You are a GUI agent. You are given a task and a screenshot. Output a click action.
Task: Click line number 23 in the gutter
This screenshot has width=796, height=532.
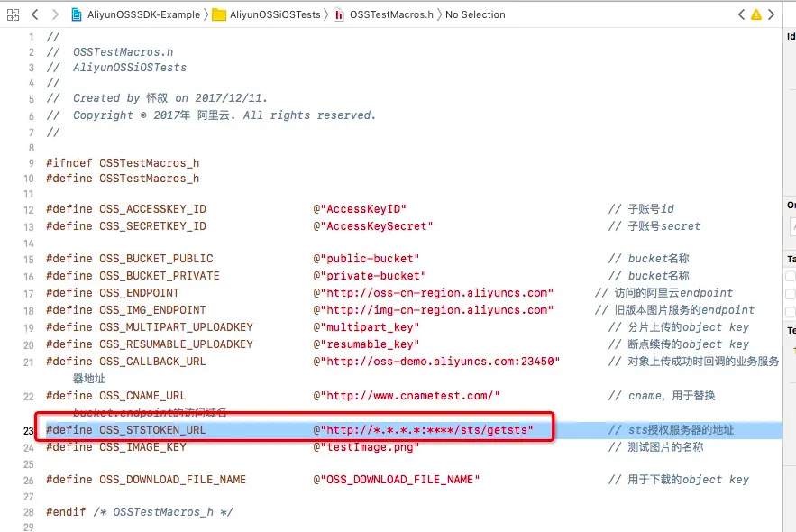coord(29,431)
